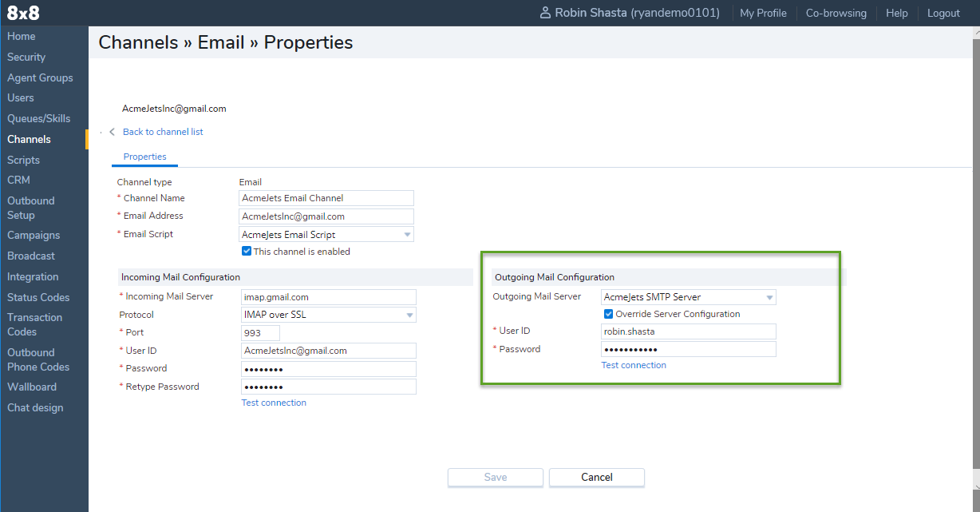Click the Retype Password field
Screen dimensions: 980x512
pyautogui.click(x=329, y=387)
